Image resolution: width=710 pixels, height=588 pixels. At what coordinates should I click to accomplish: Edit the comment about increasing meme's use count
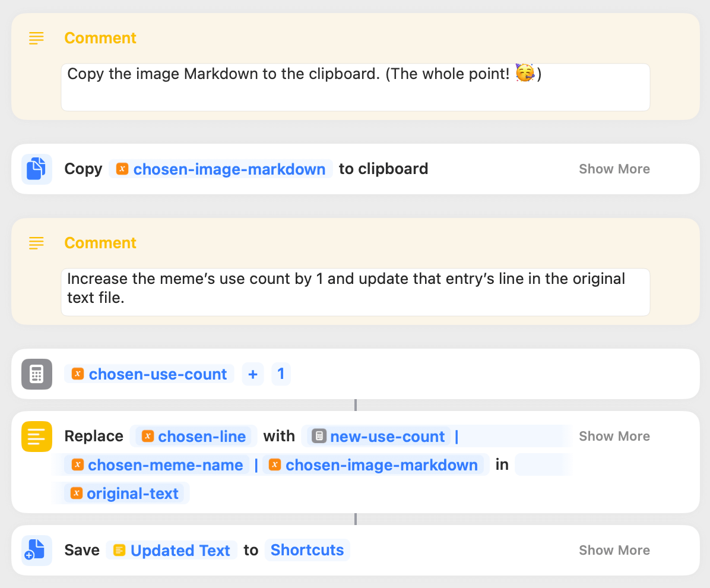(356, 292)
